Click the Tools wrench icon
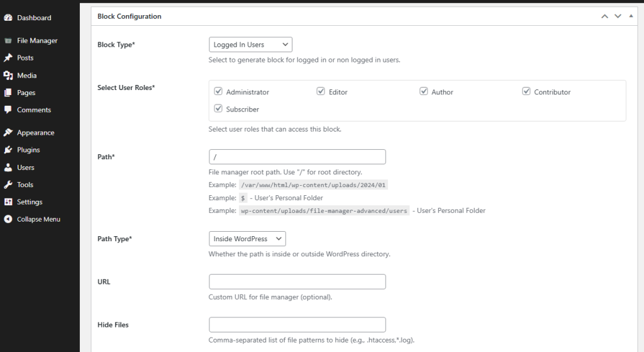644x352 pixels. [x=8, y=185]
